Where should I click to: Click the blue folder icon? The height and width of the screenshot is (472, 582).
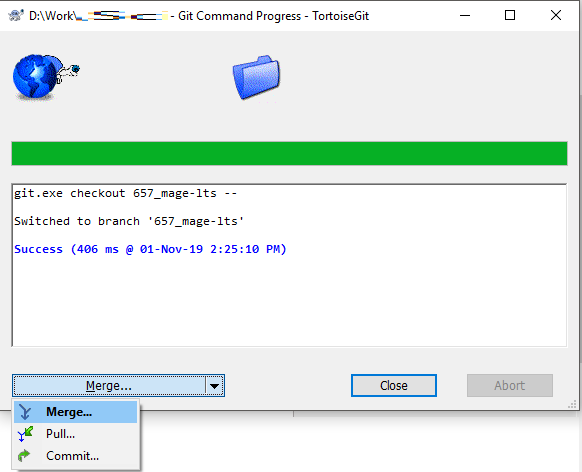point(256,77)
